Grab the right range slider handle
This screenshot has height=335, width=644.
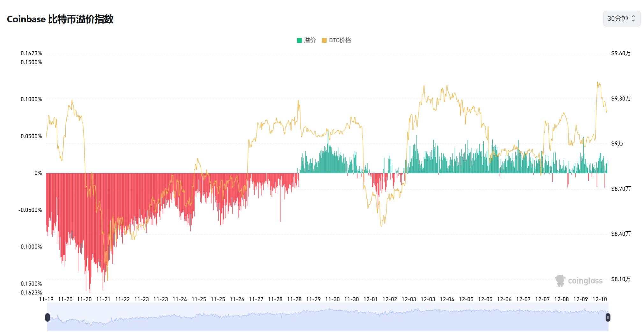(x=608, y=317)
